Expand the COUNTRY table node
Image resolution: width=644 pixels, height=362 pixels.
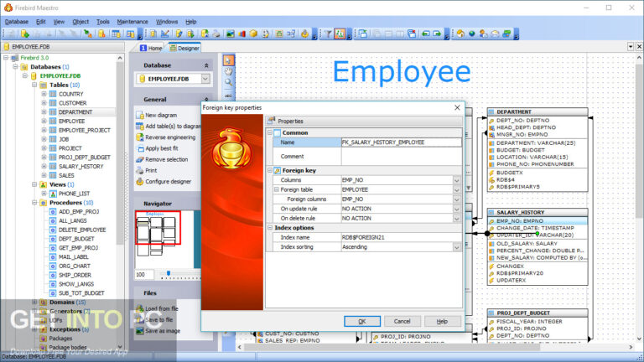point(44,94)
